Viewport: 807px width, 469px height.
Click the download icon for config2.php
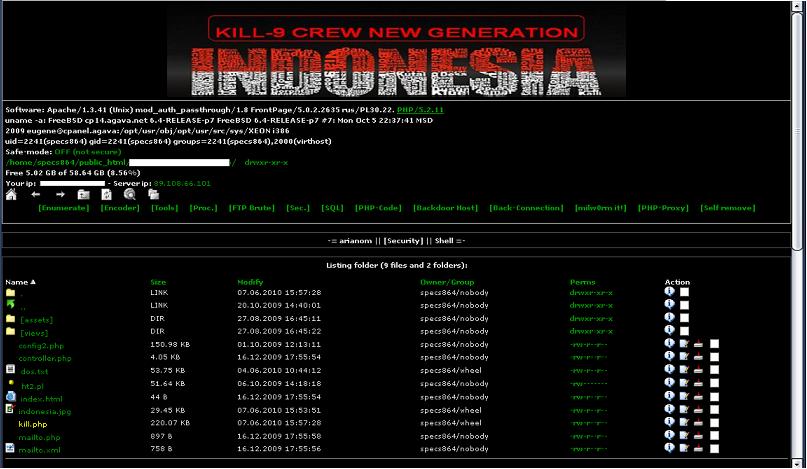point(698,344)
